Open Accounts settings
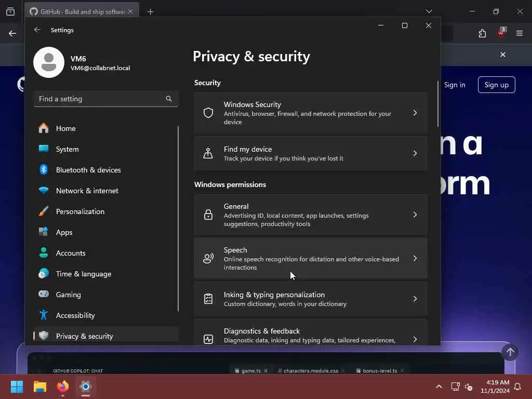Screen dimensions: 532x399 [x=106, y=253]
